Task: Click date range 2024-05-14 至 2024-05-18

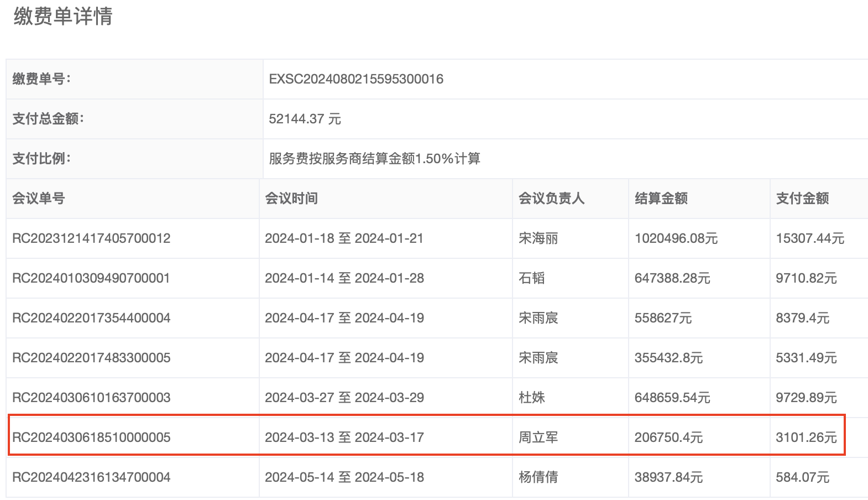Action: (x=344, y=477)
